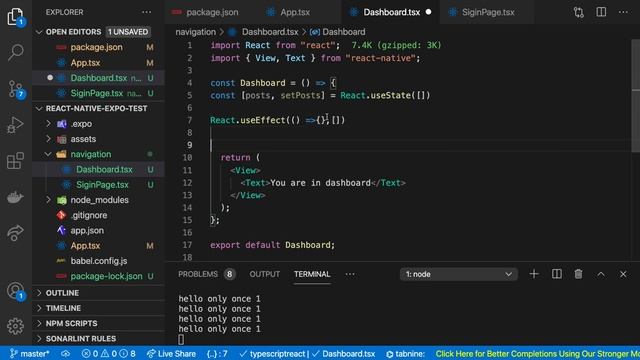Click the unsaved dot on Dashboard.tsx tab

click(x=428, y=12)
